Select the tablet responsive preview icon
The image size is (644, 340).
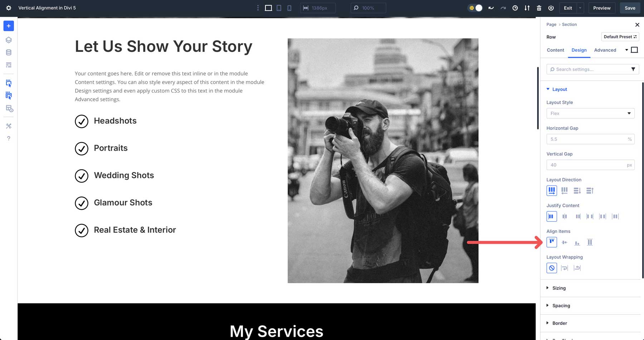coord(278,8)
